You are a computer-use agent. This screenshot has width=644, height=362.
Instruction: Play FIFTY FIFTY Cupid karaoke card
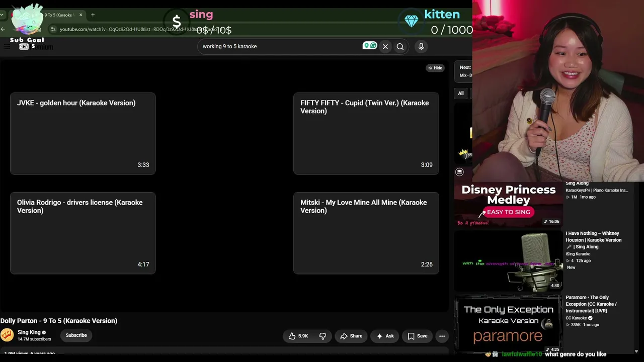tap(366, 133)
